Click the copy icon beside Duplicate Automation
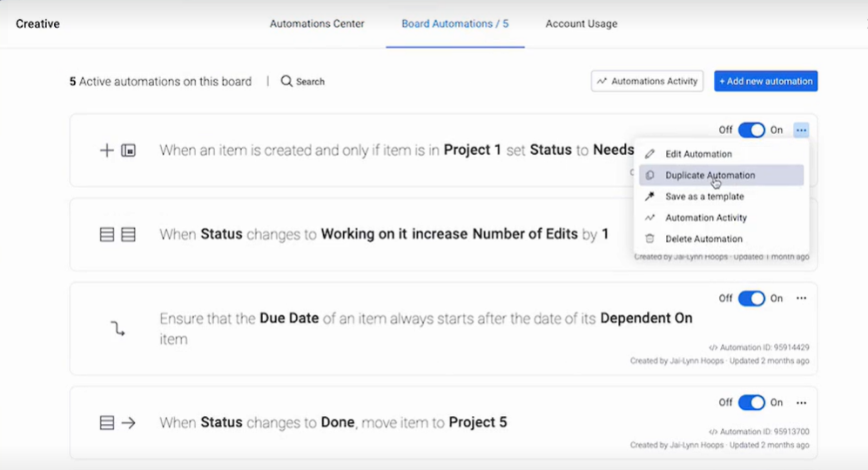This screenshot has height=470, width=868. (x=649, y=175)
